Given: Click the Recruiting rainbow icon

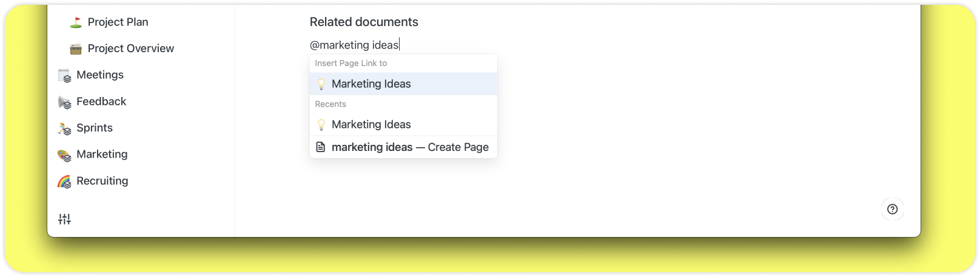Looking at the screenshot, I should (64, 181).
